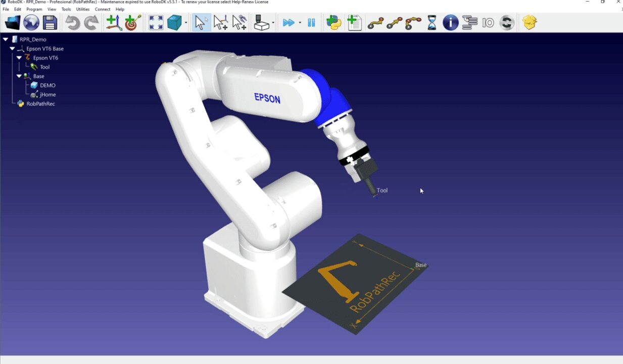Collapse the Base frame tree node
623x364 pixels.
click(x=19, y=76)
